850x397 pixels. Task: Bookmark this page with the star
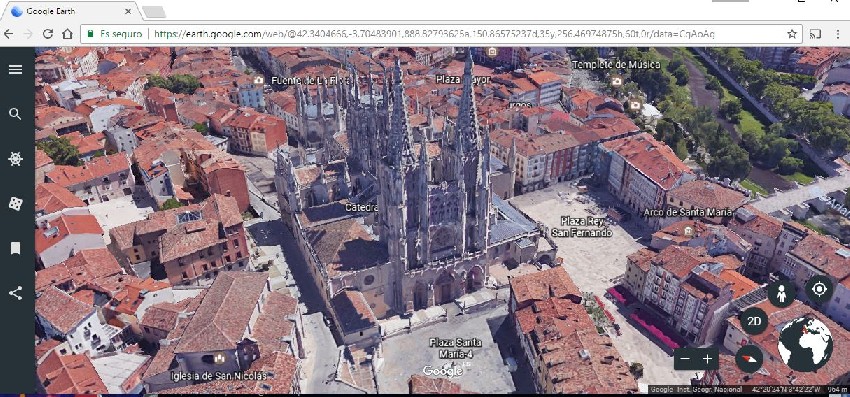pos(791,34)
